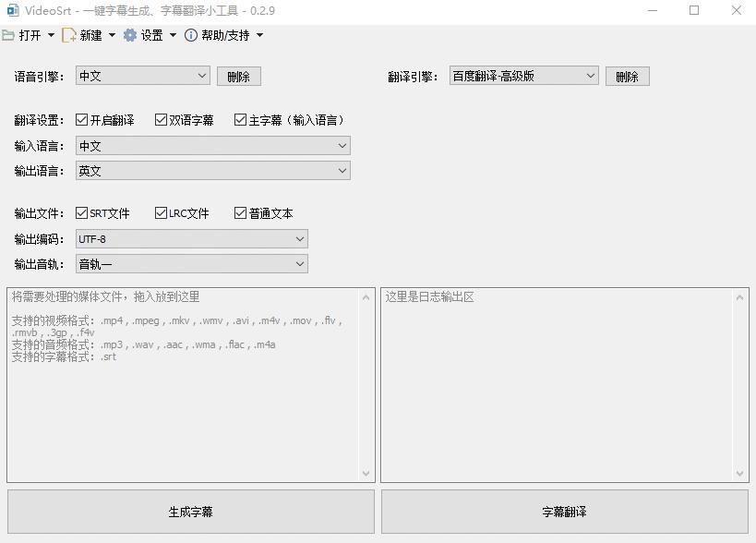The width and height of the screenshot is (756, 543).
Task: Expand the 帮助/支持 dropdown arrow
Action: [x=258, y=34]
